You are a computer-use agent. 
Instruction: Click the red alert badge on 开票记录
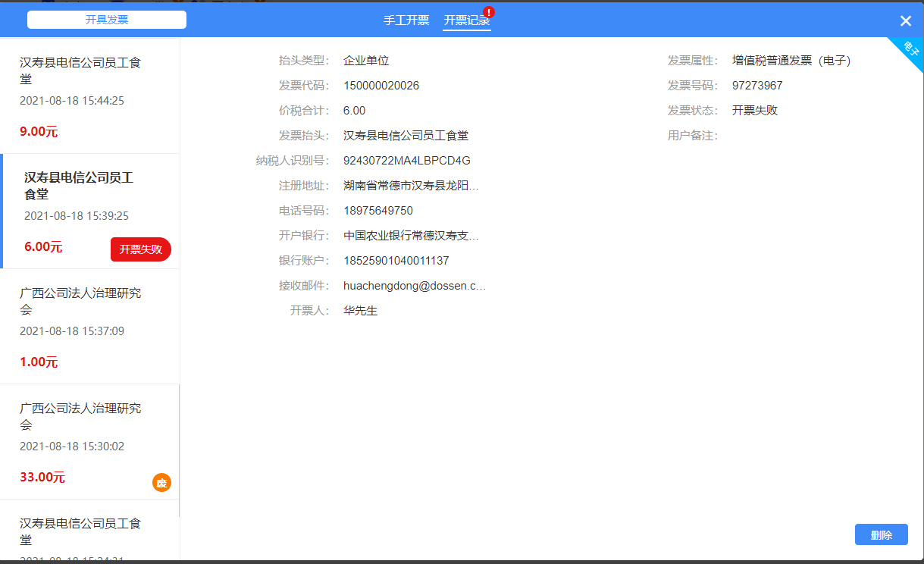tap(489, 12)
